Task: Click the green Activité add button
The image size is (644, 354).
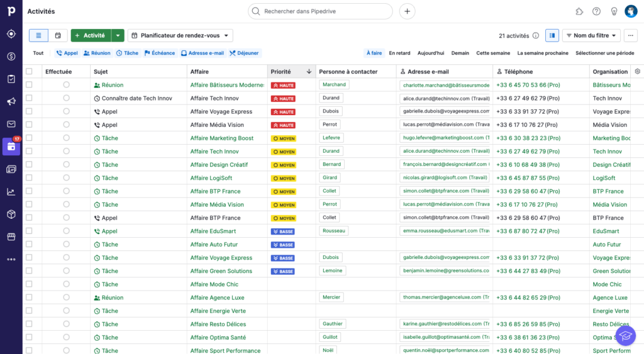Action: 91,35
